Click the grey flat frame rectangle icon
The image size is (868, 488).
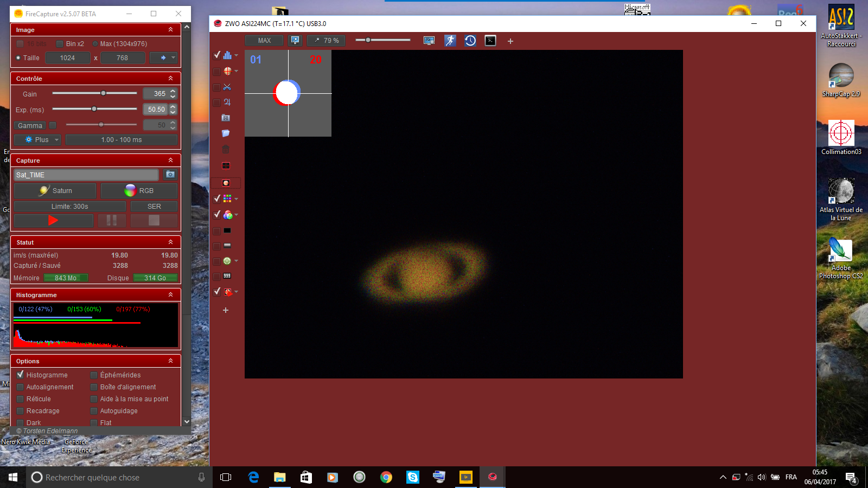(227, 246)
